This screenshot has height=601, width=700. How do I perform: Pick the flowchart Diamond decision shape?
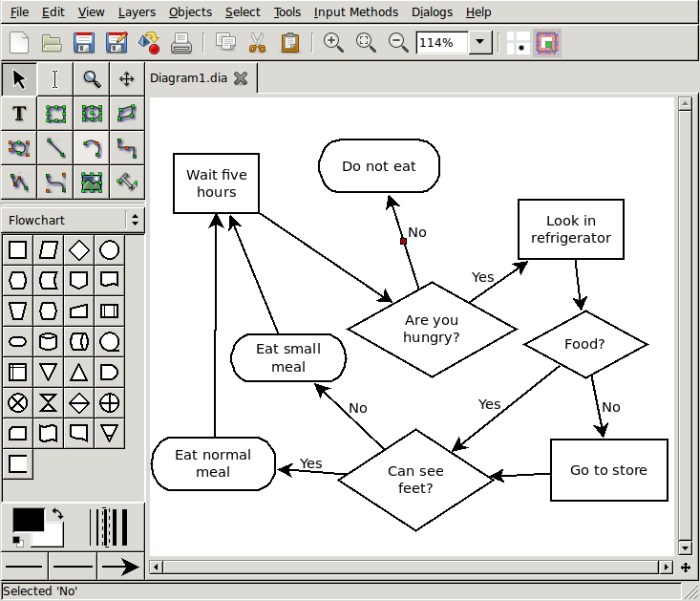coord(79,250)
